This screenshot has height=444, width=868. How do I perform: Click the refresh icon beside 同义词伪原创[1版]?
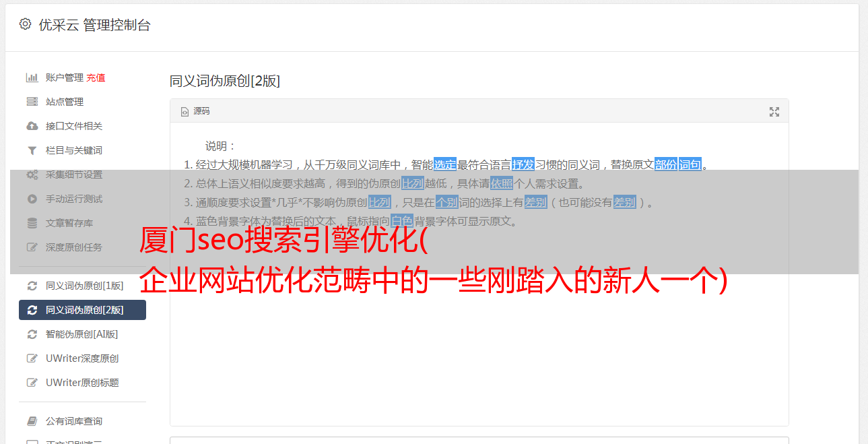click(x=32, y=286)
